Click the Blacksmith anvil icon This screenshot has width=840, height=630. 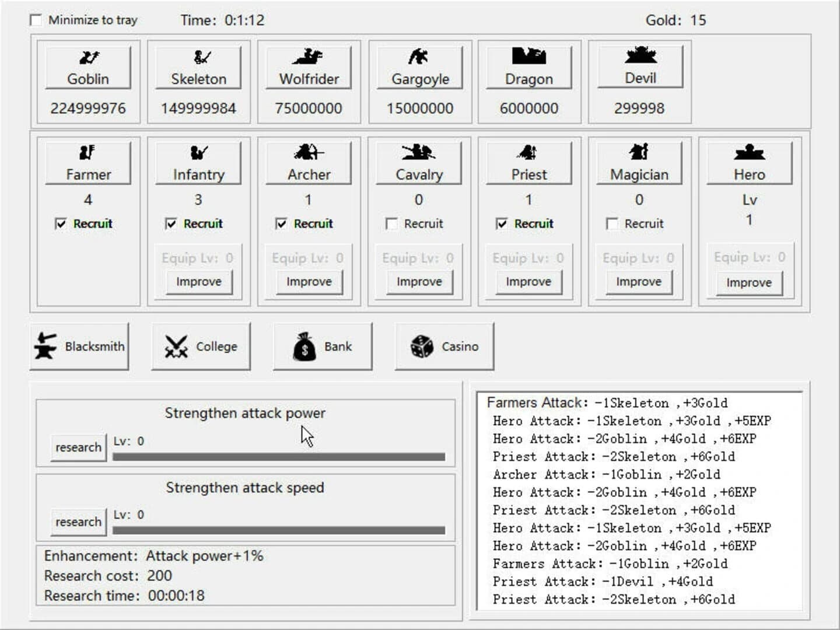point(45,344)
